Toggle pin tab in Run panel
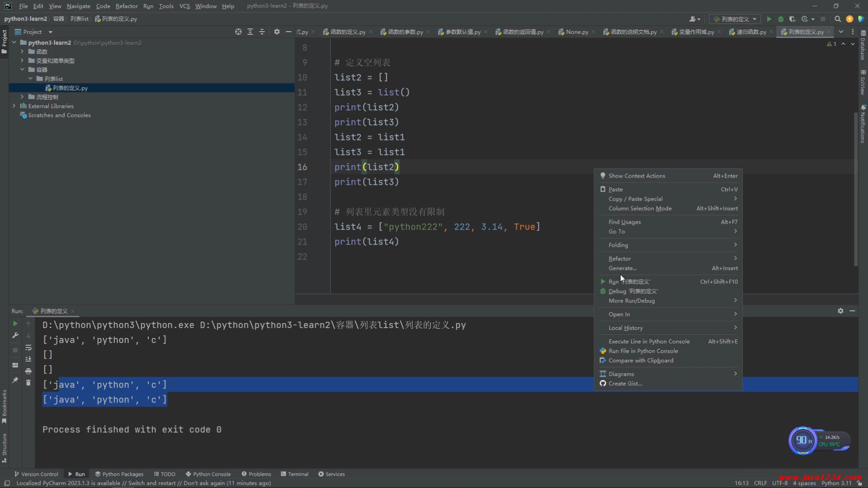 click(x=15, y=380)
